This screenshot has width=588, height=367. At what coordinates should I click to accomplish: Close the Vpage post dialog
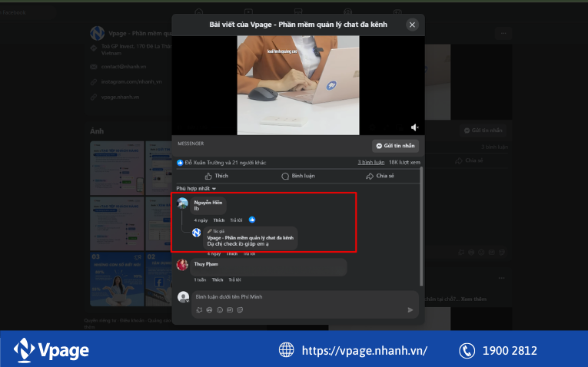click(412, 25)
